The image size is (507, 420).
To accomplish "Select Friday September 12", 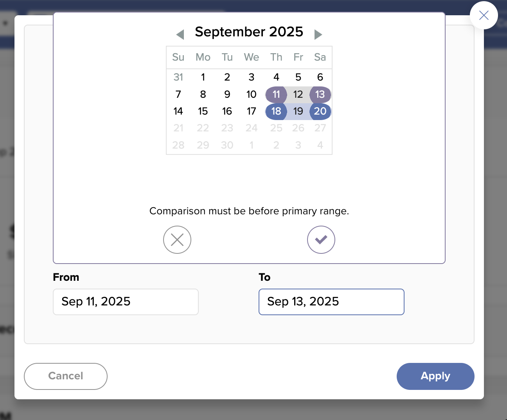I will [x=298, y=94].
